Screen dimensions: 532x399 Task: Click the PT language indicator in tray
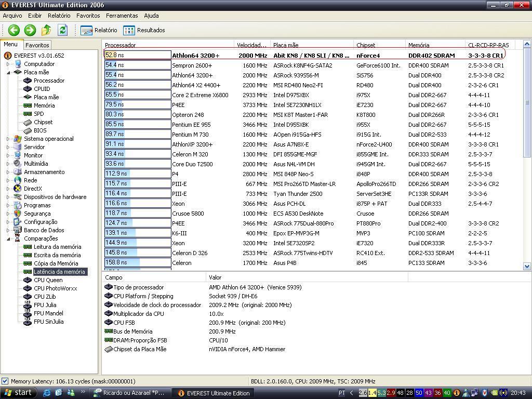pos(342,393)
